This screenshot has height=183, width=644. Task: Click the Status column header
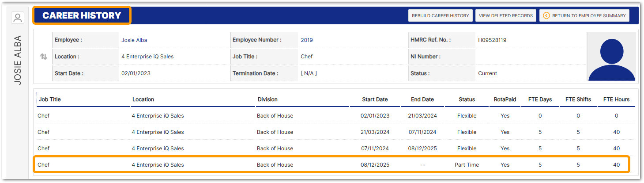[467, 99]
